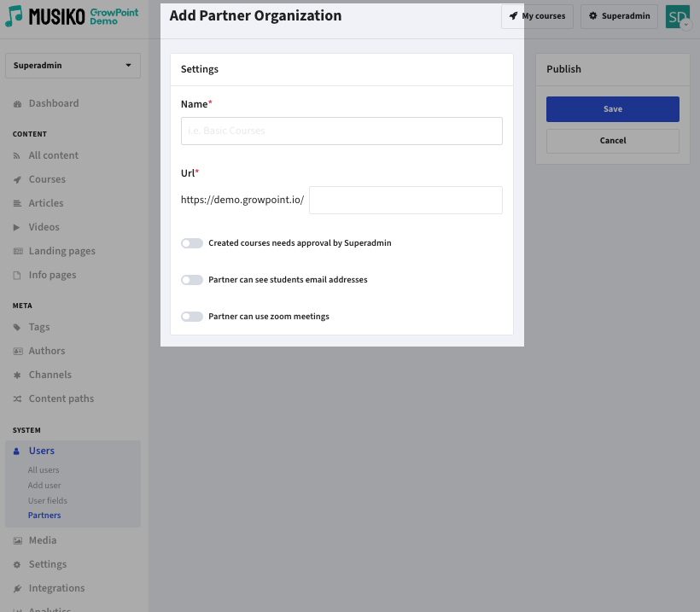Click the Dashboard gauge icon in sidebar
Screen dimensions: 700x612
[17, 104]
